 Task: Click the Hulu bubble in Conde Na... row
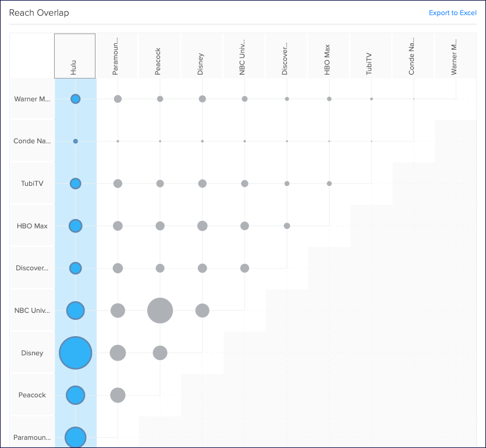pyautogui.click(x=75, y=141)
